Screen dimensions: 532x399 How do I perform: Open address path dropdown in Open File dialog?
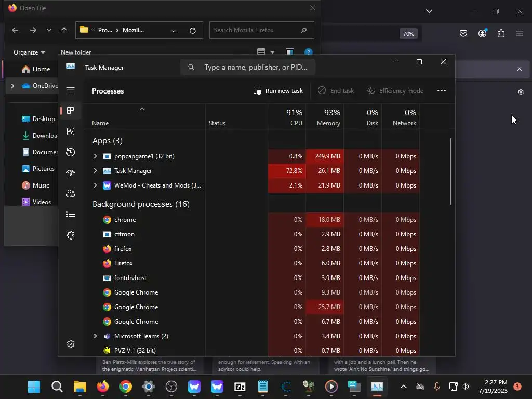(x=174, y=30)
